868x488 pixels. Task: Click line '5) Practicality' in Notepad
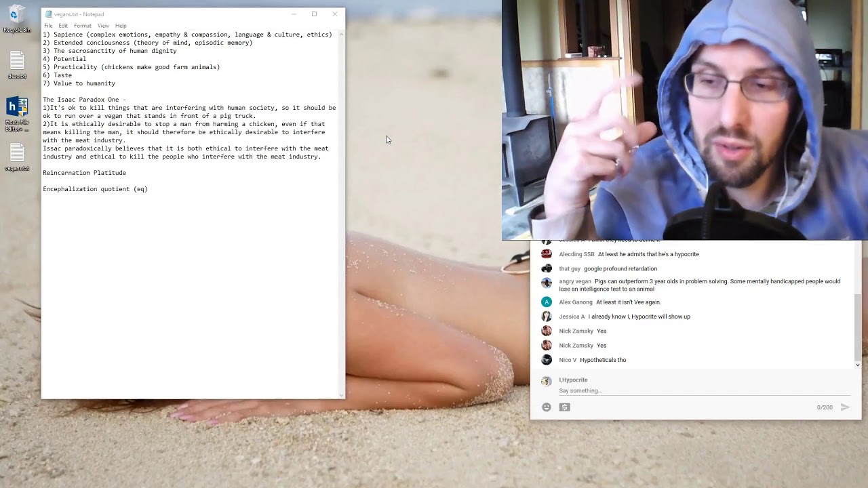131,67
